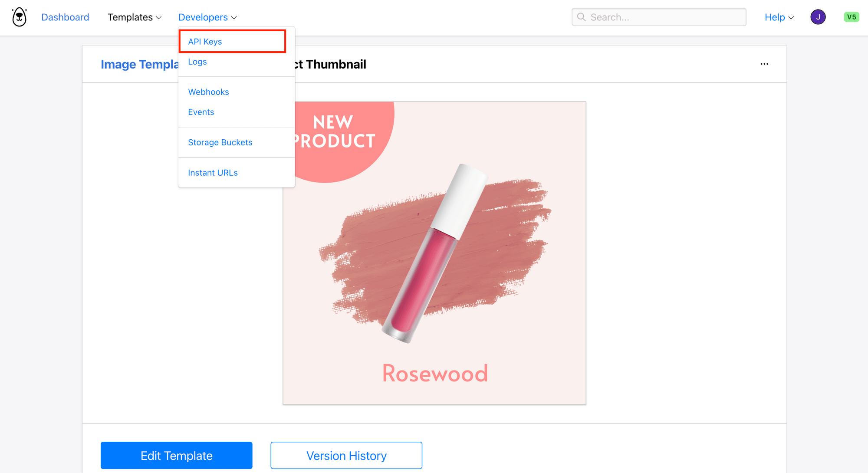The width and height of the screenshot is (868, 473).
Task: Select Events menu item
Action: (201, 112)
